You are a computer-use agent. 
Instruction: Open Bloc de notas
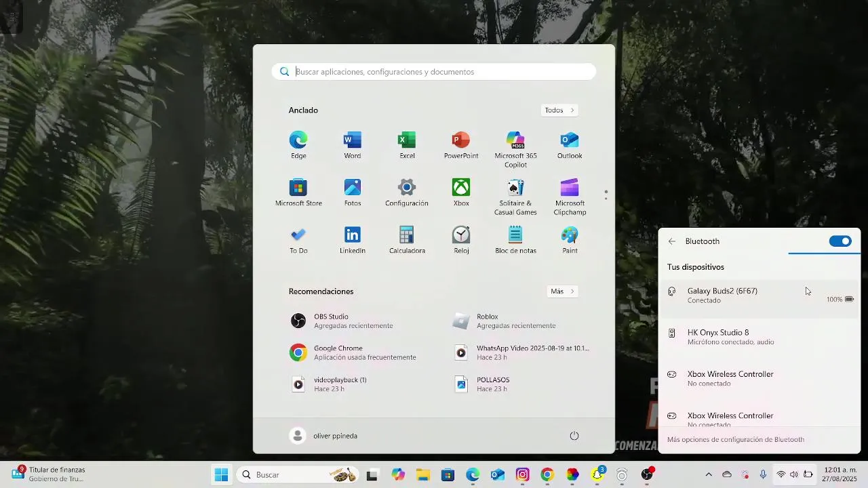pos(515,240)
